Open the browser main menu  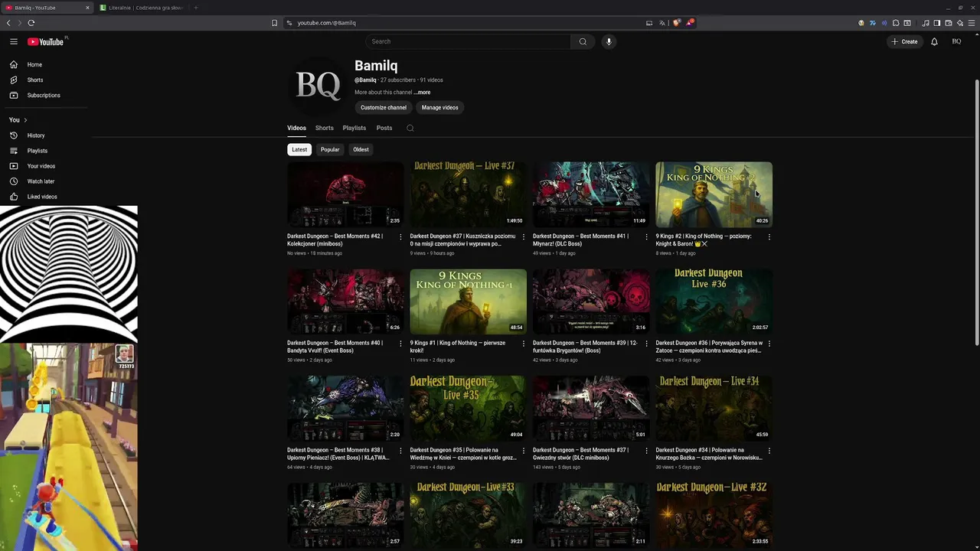click(x=972, y=23)
